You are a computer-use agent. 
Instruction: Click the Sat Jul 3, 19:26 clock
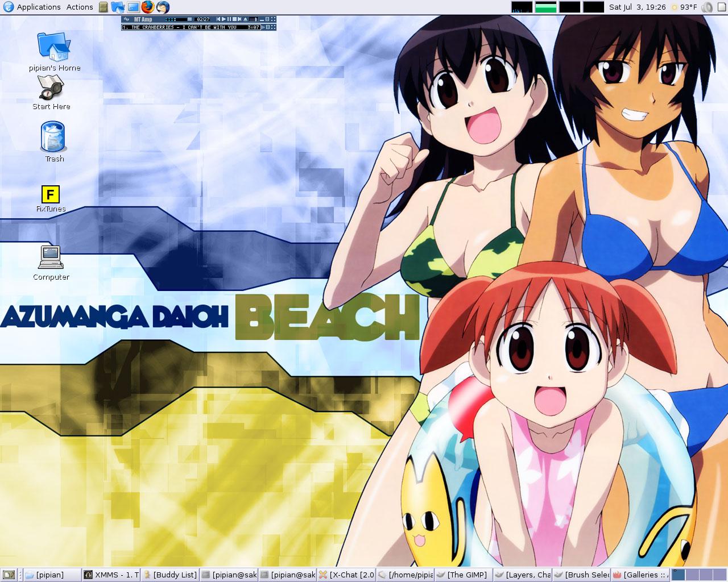(637, 7)
